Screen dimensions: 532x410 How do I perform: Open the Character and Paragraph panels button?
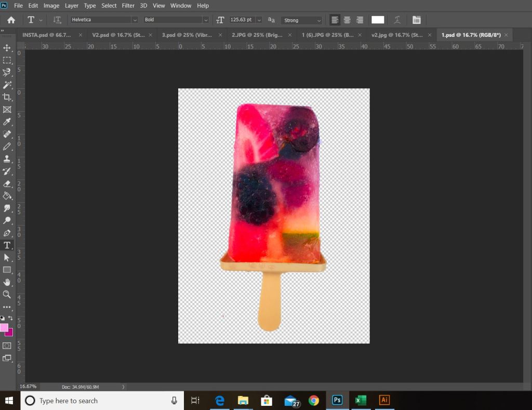[x=417, y=20]
